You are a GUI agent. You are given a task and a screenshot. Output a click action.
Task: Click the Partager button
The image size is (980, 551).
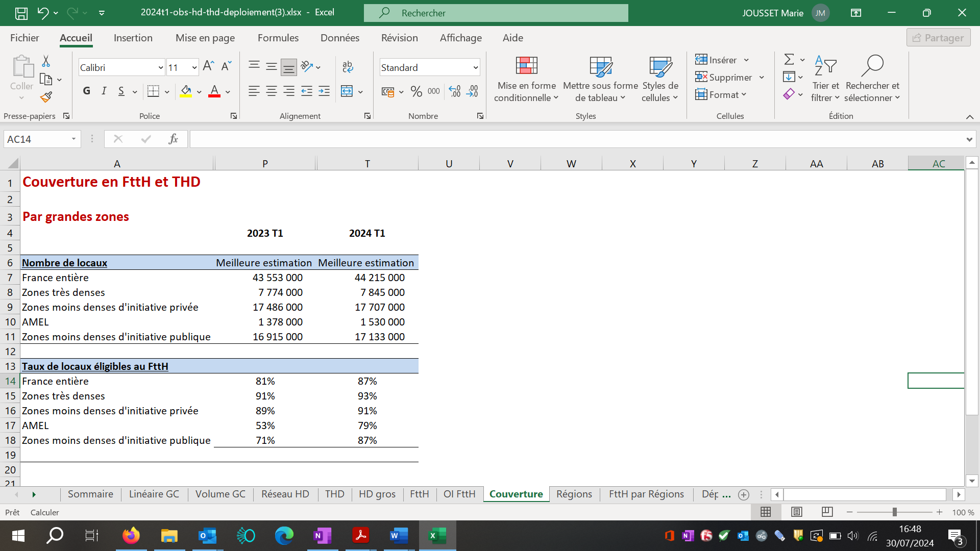coord(938,38)
